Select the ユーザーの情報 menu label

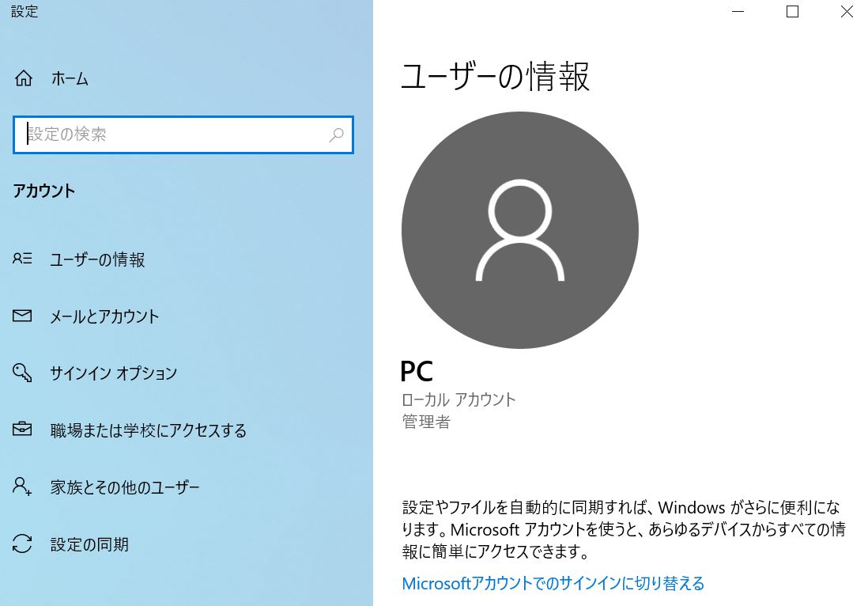tap(97, 259)
